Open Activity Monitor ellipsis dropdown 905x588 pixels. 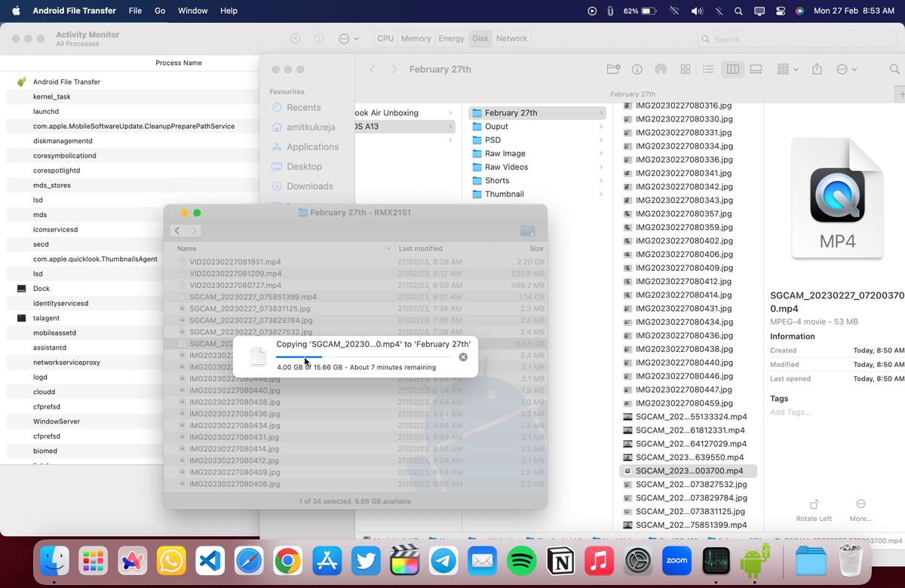coord(348,38)
